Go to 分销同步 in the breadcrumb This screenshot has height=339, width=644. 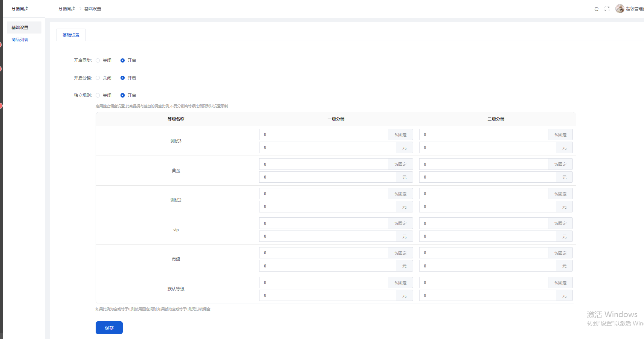point(67,9)
